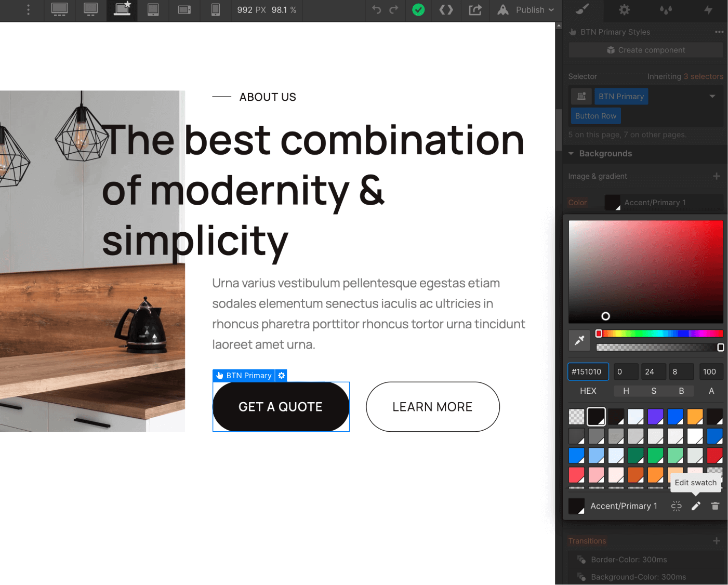728x585 pixels.
Task: Expand the BTN Primary selector dropdown
Action: coord(712,96)
